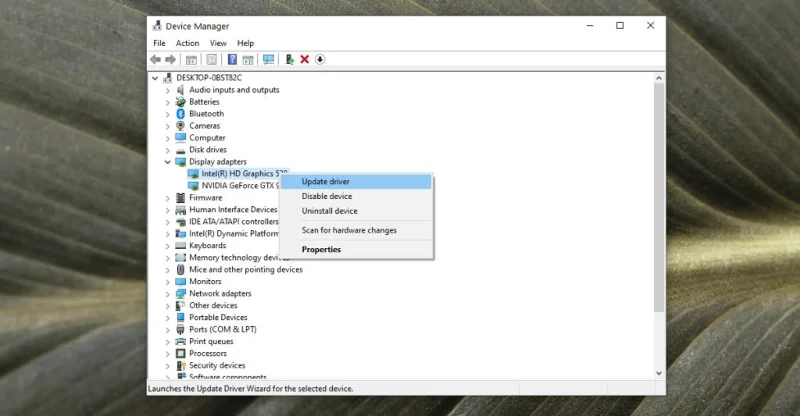Screen dimensions: 800x416
Task: Expand the Disk drives node
Action: pos(167,150)
